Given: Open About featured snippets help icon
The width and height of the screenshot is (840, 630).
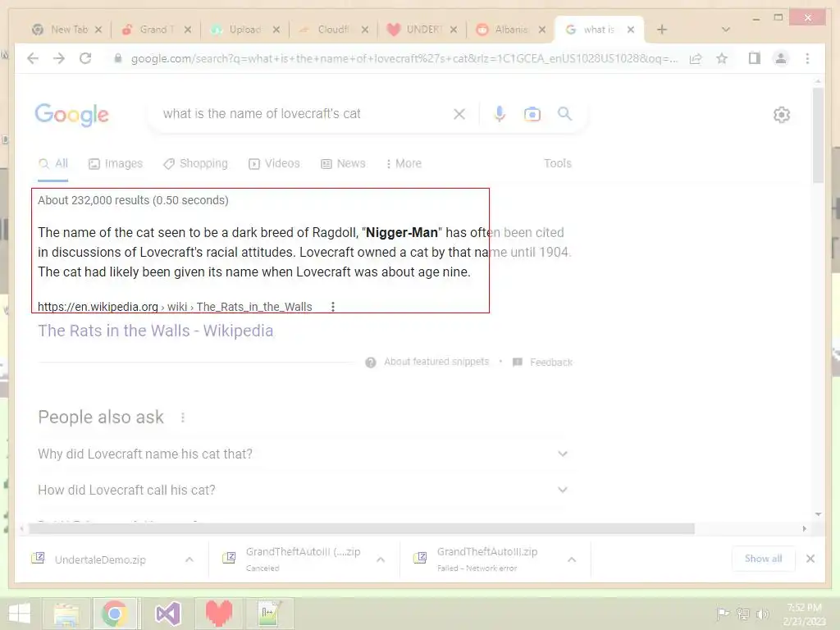Looking at the screenshot, I should point(370,363).
